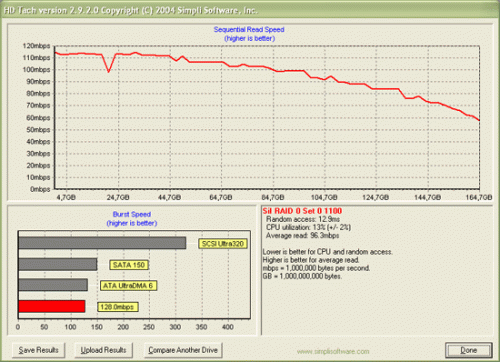The height and width of the screenshot is (362, 500).
Task: Click the grey SCSI Ultra320 bar
Action: click(102, 243)
